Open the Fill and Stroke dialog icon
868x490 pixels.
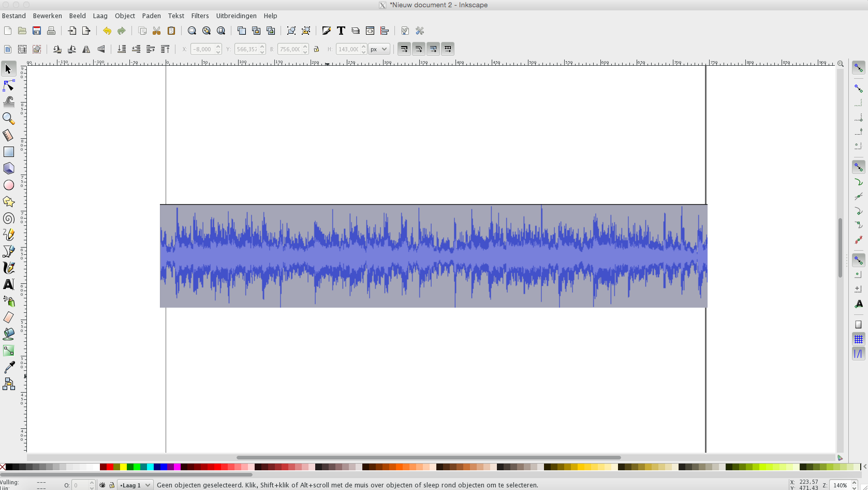(327, 31)
